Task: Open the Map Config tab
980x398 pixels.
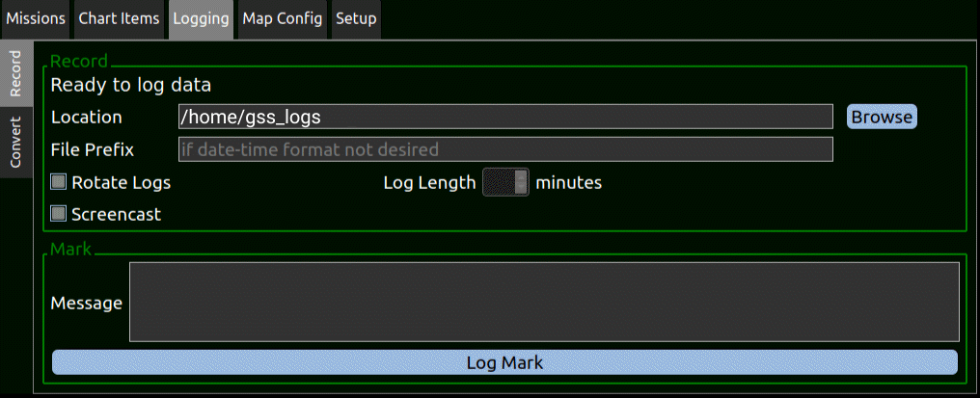Action: [x=283, y=18]
